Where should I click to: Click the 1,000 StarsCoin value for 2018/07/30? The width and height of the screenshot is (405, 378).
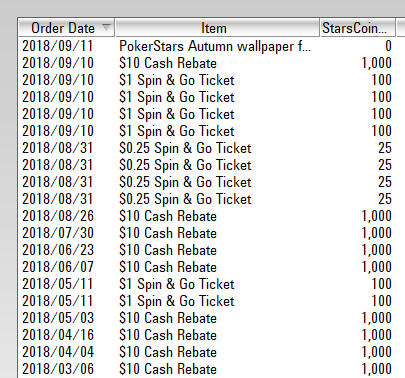(376, 233)
